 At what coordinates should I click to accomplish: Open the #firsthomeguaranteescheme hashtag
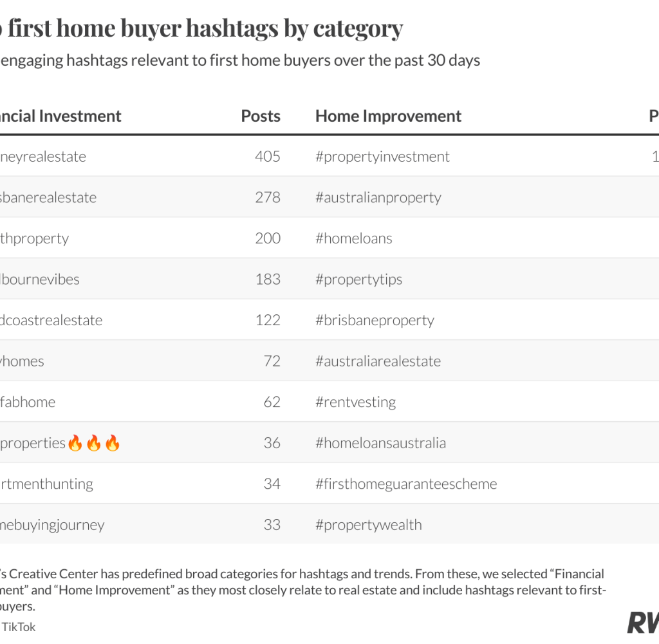pos(407,484)
